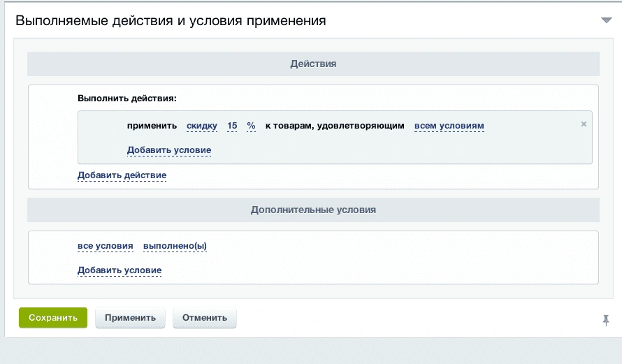The height and width of the screenshot is (364, 622).
Task: Pin the button panel with the pushpin icon
Action: (x=606, y=320)
